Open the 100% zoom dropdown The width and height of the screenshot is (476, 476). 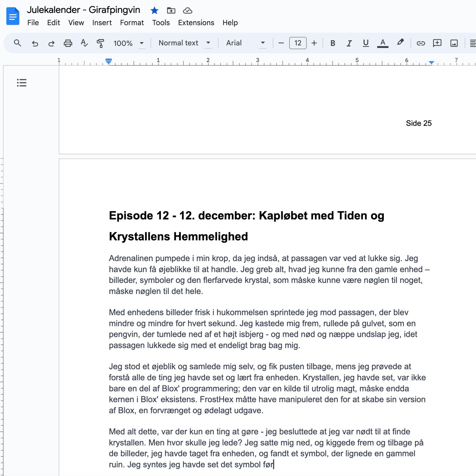[129, 43]
